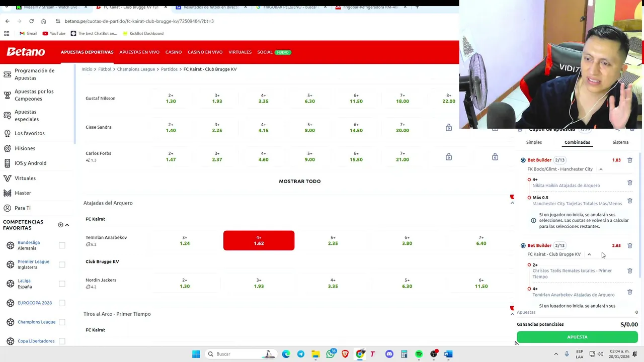Add a favorite competition with plus icon
The image size is (644, 362).
60,225
